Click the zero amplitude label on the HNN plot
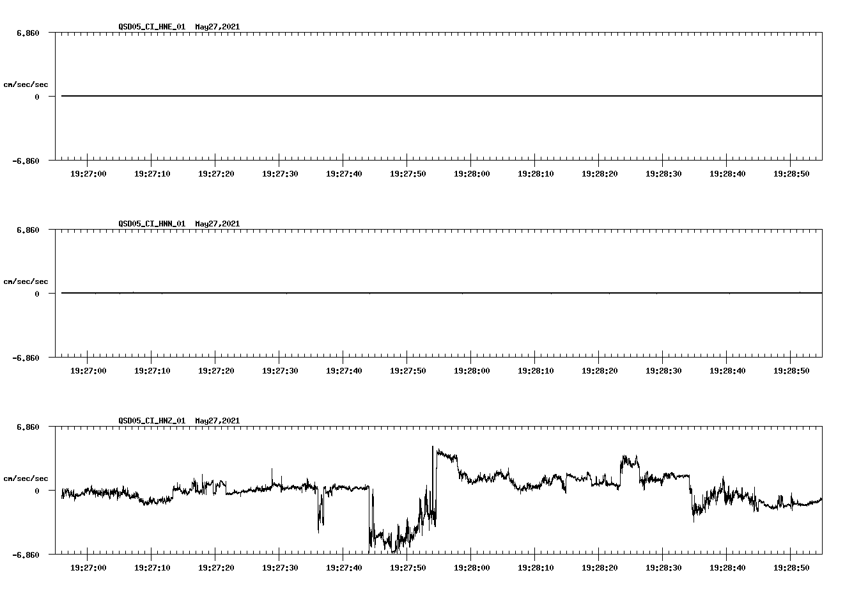Image resolution: width=868 pixels, height=591 pixels. [x=38, y=294]
